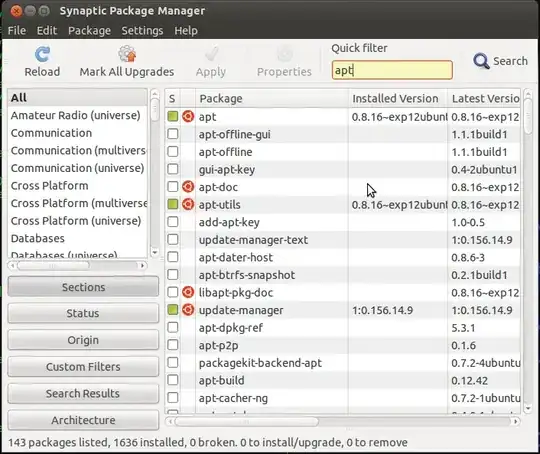Viewport: 540px width, 454px height.
Task: Click section list scroll down arrow
Action: tap(155, 252)
